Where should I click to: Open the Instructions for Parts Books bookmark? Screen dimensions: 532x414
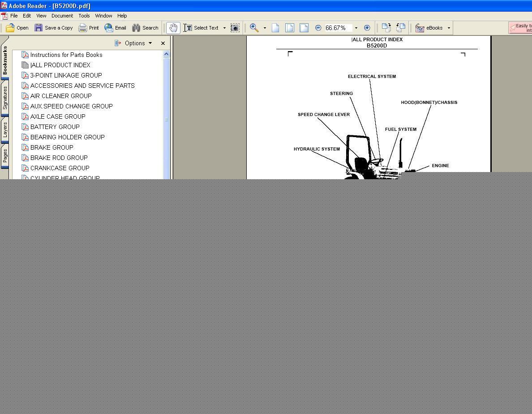[x=66, y=55]
